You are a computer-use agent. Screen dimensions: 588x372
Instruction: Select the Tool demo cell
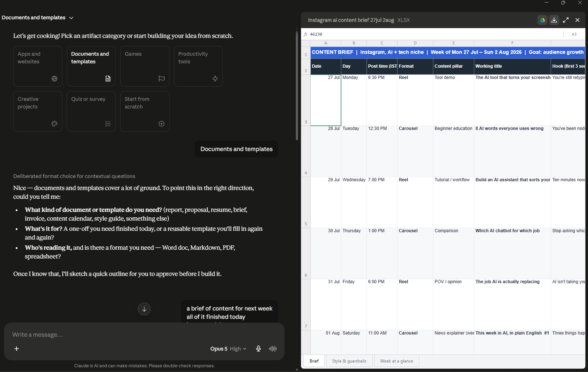click(x=454, y=100)
